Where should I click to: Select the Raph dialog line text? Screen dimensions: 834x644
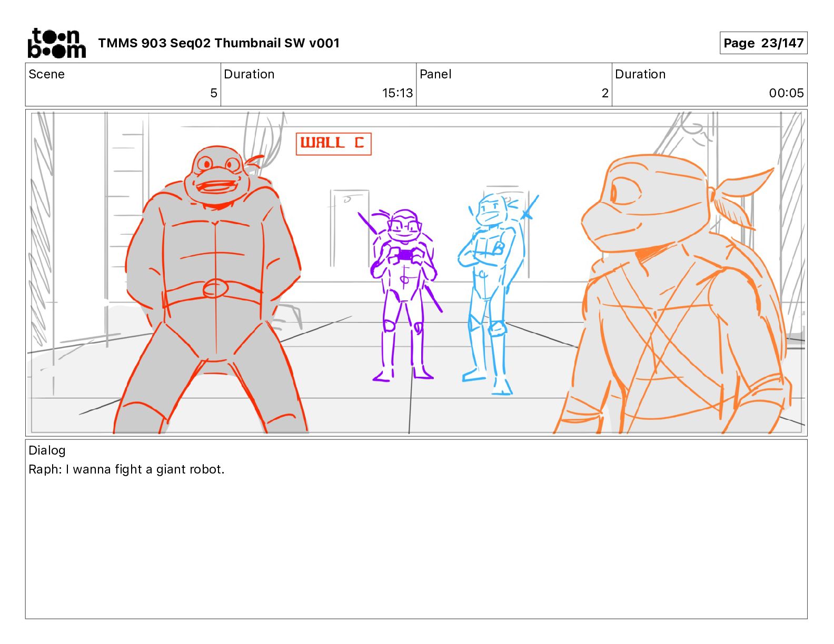coord(126,469)
